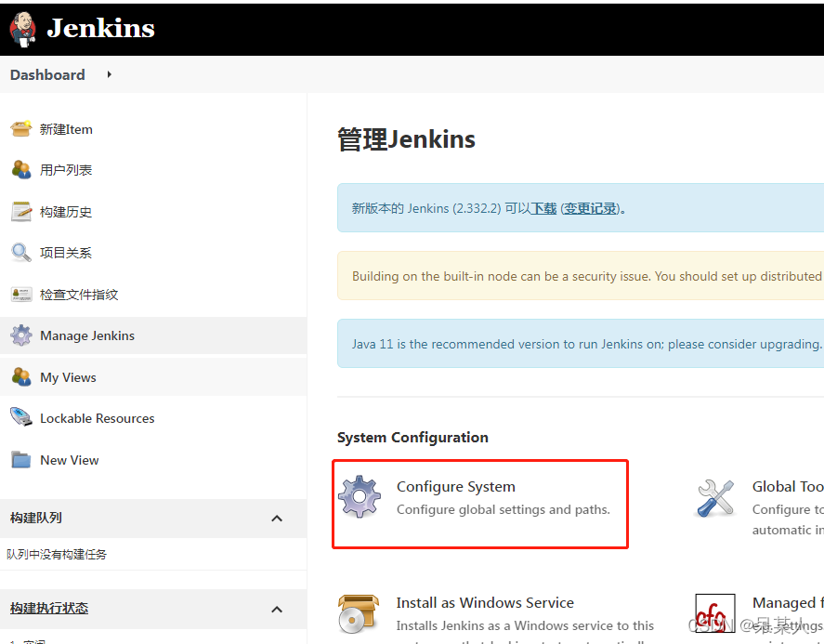Click the 检查文件指纹 fingerprint icon
Image resolution: width=824 pixels, height=644 pixels.
[x=23, y=294]
